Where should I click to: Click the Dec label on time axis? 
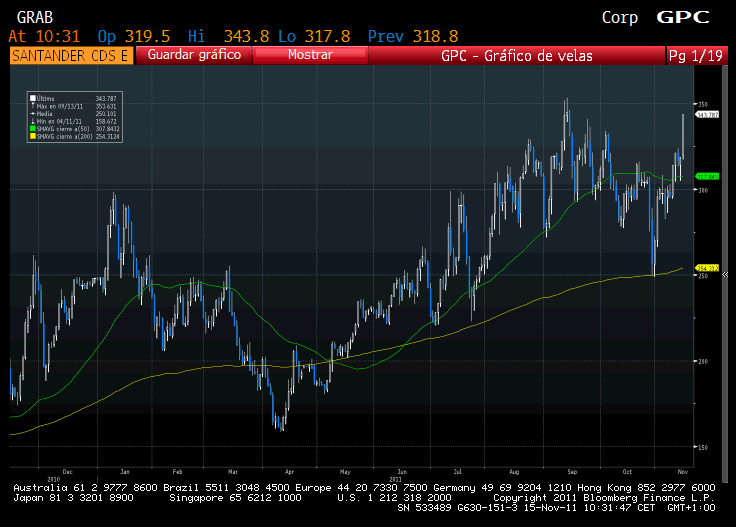point(68,472)
